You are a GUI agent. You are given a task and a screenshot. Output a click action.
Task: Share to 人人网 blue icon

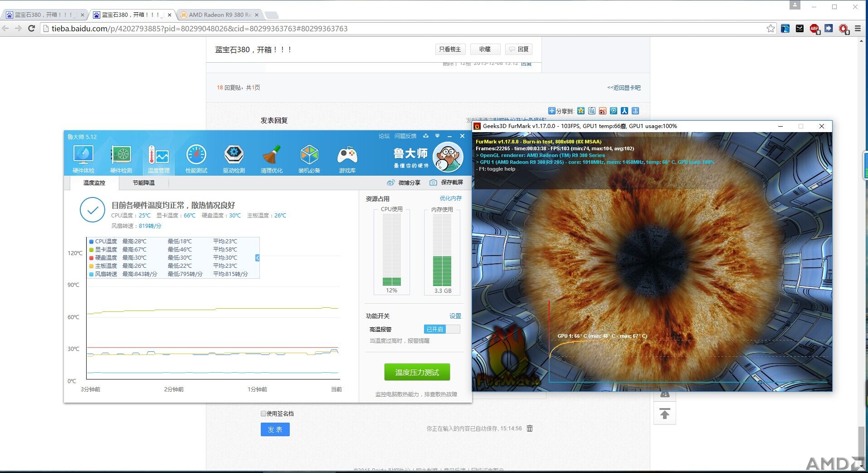[624, 111]
